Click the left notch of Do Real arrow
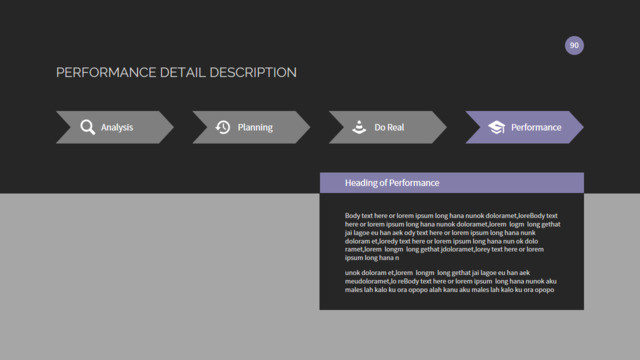 click(337, 127)
